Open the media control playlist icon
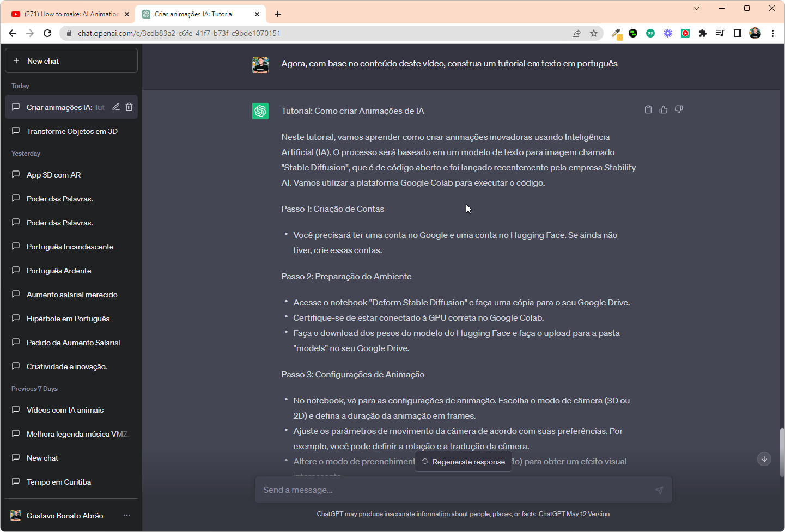 click(720, 33)
